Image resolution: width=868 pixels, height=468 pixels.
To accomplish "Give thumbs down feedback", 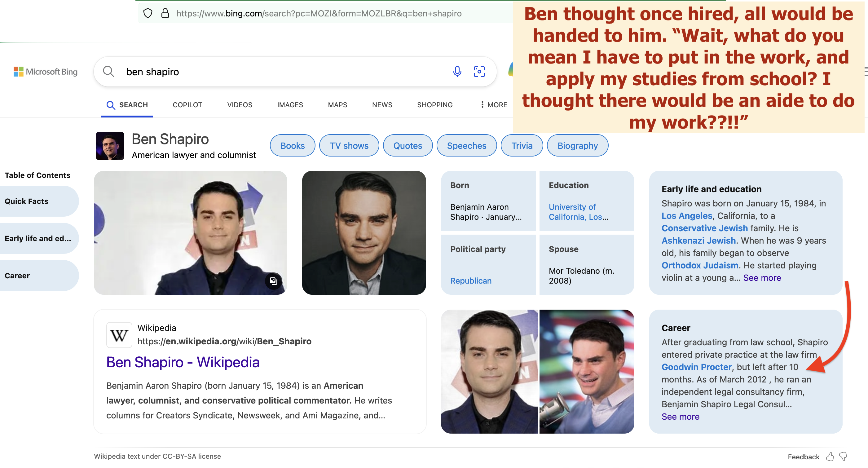I will [843, 457].
